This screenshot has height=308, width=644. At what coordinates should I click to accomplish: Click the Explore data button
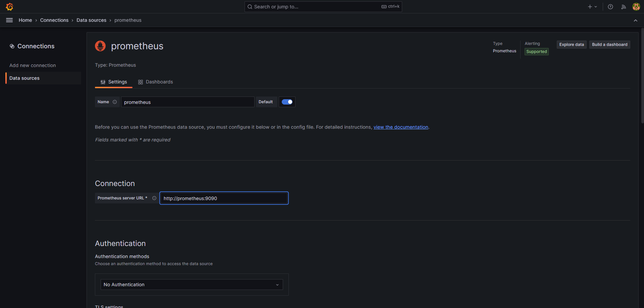[x=571, y=45]
